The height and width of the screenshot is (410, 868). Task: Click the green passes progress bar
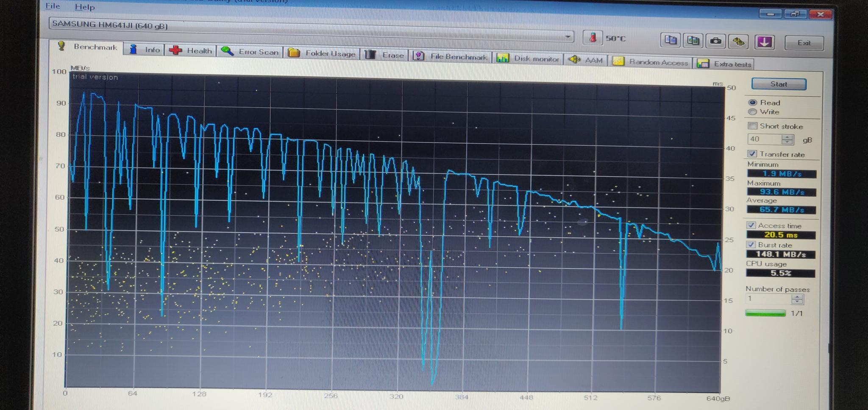765,313
